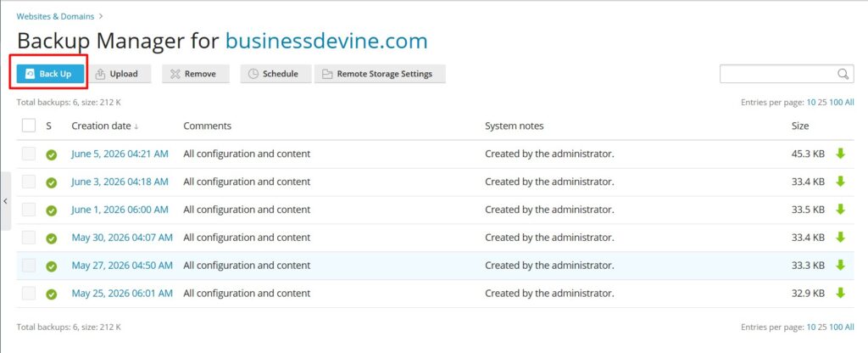Viewport: 868px width, 353px height.
Task: Download the May 30 backup file
Action: (x=840, y=238)
